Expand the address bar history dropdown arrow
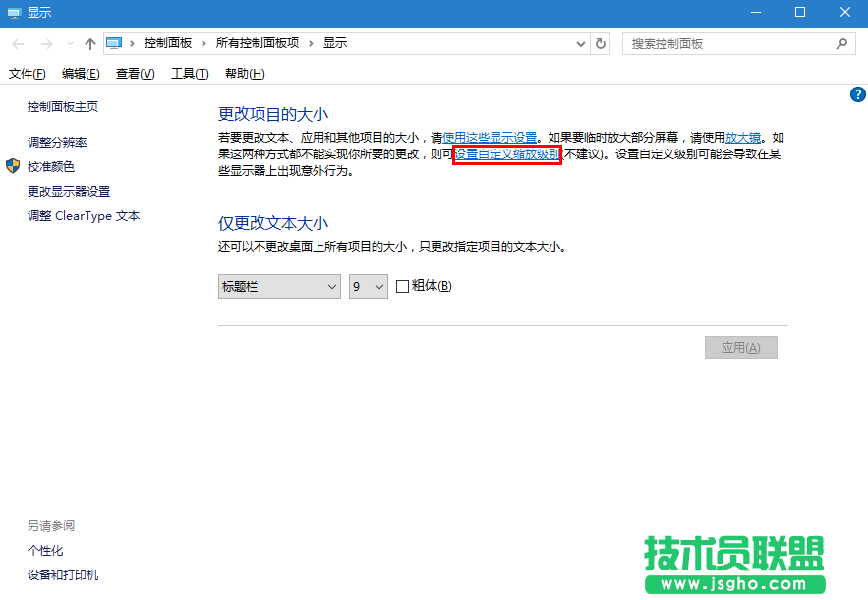This screenshot has height=600, width=868. tap(582, 43)
